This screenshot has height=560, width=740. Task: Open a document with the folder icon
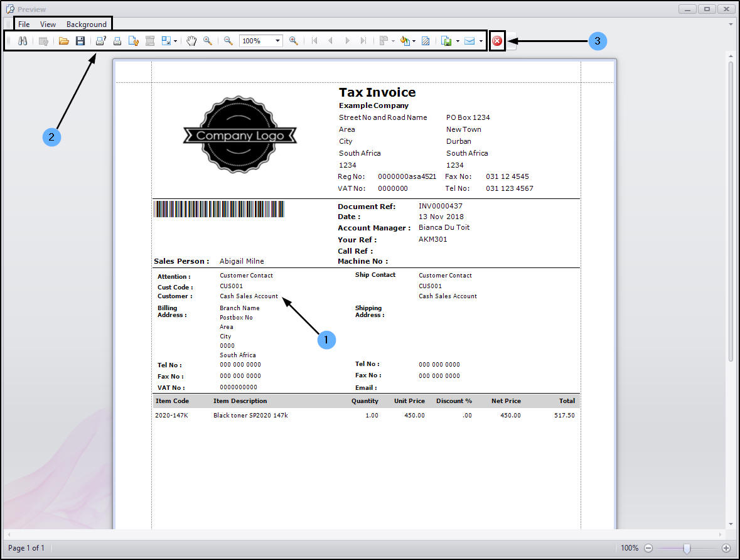coord(63,41)
